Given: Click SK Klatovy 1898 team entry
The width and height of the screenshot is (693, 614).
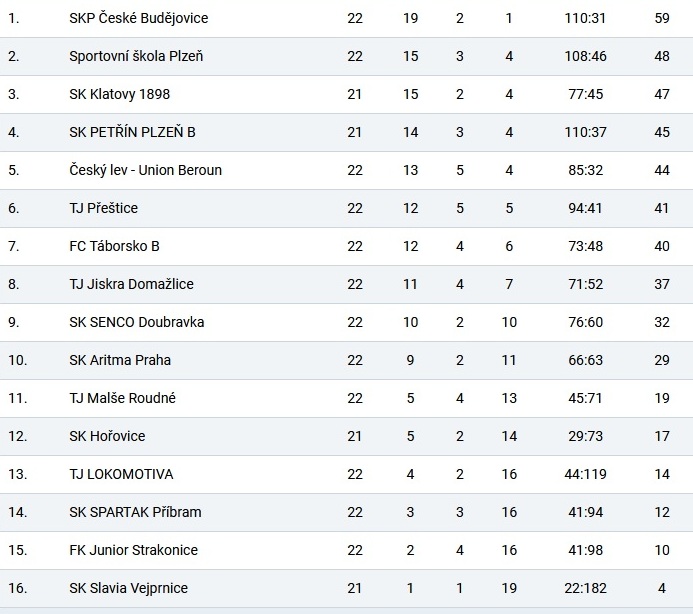Looking at the screenshot, I should [119, 94].
